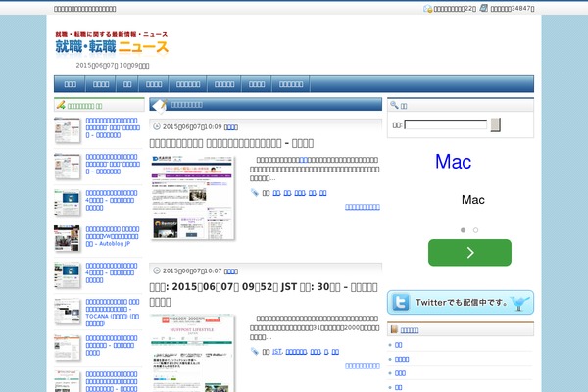Viewport: 588px width, 392px height.
Task: Open the second category in the category list
Action: pos(402,359)
